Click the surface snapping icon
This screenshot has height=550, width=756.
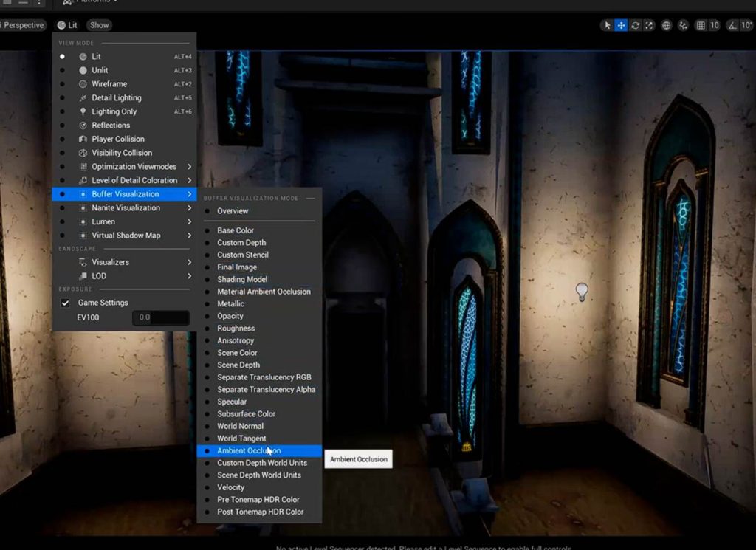pyautogui.click(x=683, y=25)
